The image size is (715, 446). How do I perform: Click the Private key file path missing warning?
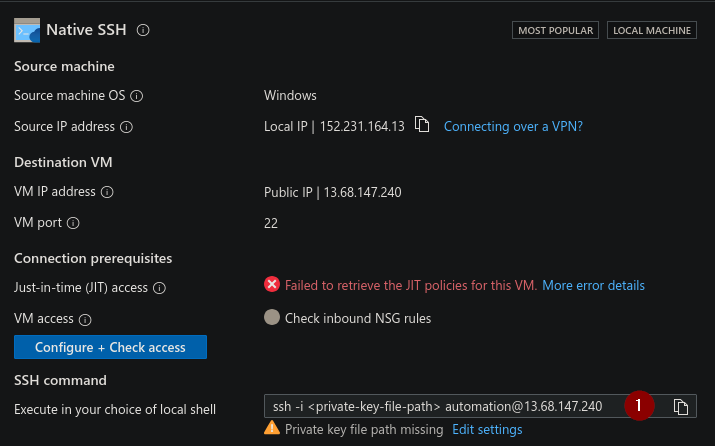click(364, 430)
